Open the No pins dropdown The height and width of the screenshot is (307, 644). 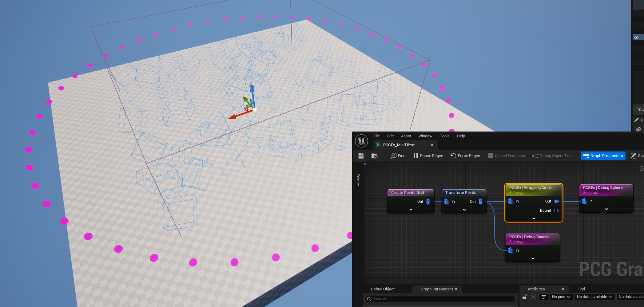coord(561,297)
